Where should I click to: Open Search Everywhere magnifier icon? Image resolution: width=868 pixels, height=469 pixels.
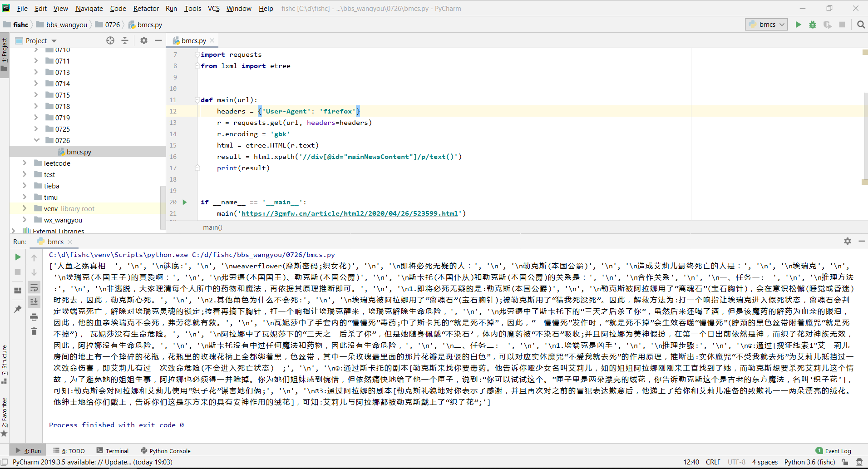click(861, 25)
